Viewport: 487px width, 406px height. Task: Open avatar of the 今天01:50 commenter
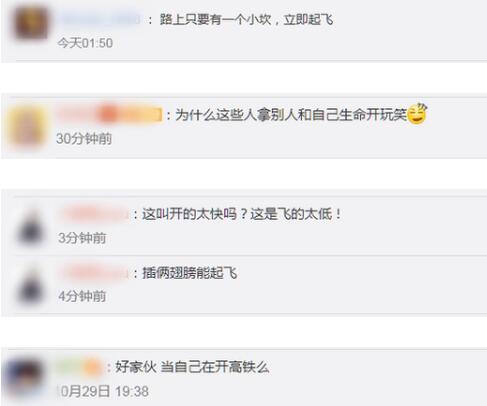tap(31, 24)
